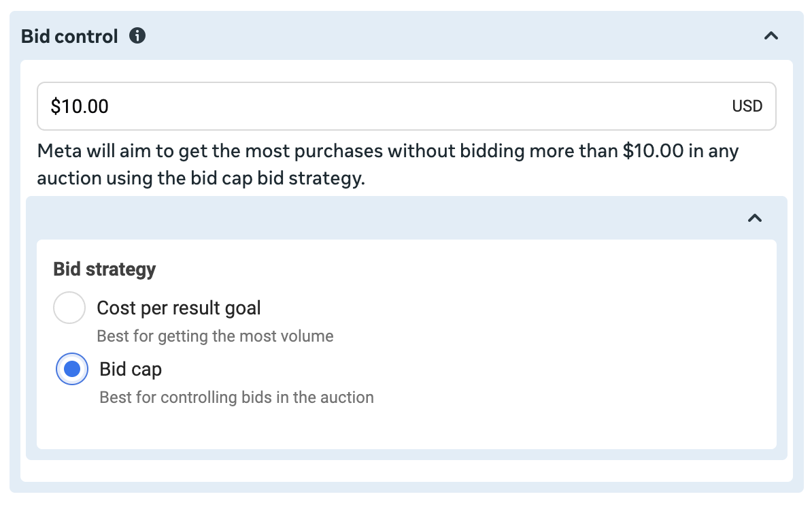The image size is (812, 505).
Task: Click the info icon beside Bid control
Action: pos(137,36)
